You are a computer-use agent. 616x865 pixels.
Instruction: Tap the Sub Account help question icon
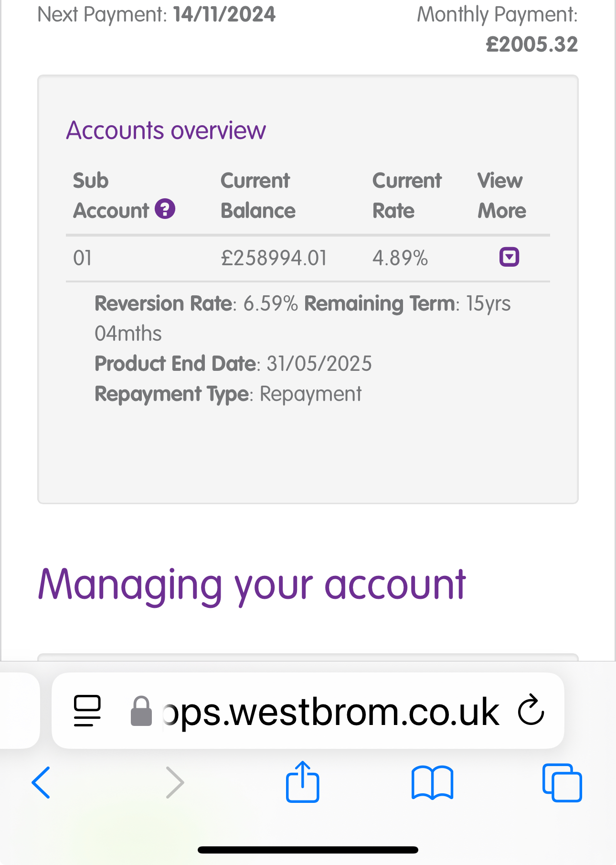(x=165, y=209)
